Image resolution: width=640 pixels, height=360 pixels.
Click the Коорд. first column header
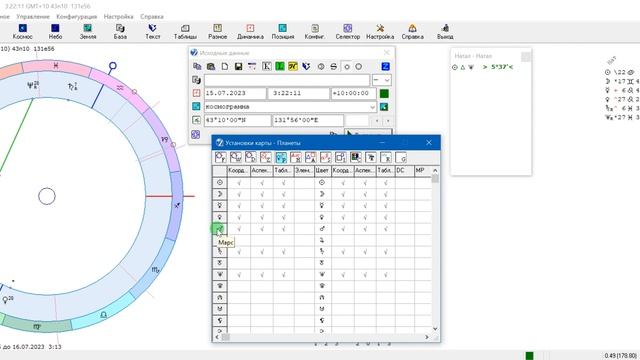pos(238,171)
